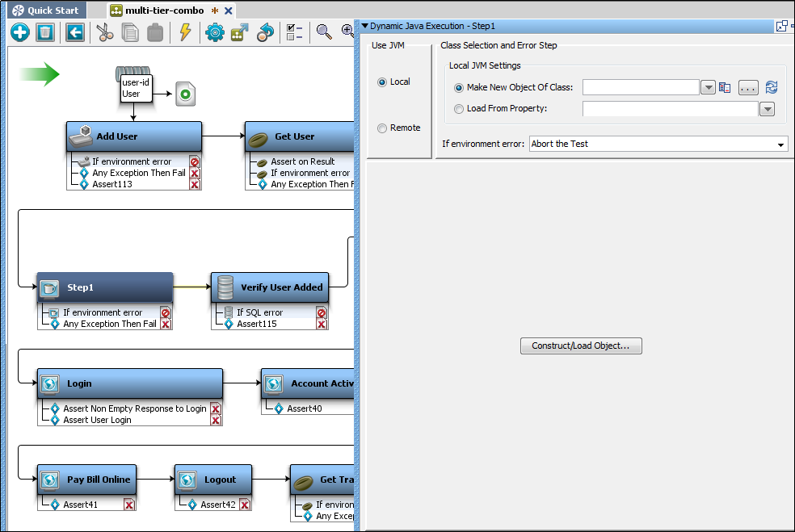Open the If environment error dropdown
Viewport: 795px width, 532px height.
pos(780,145)
